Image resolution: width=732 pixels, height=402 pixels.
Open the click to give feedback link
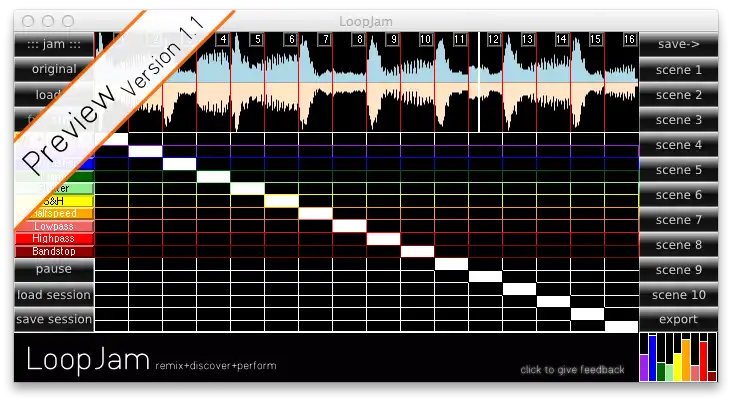pyautogui.click(x=572, y=370)
